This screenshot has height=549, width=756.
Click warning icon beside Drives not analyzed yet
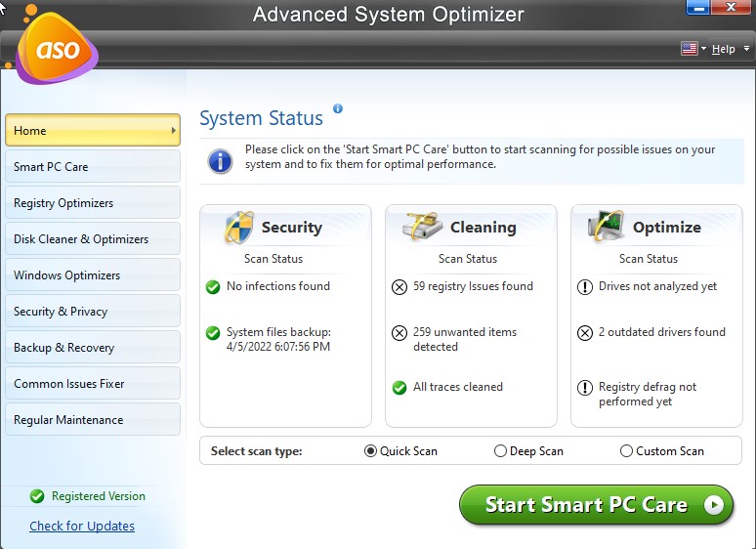[x=585, y=287]
